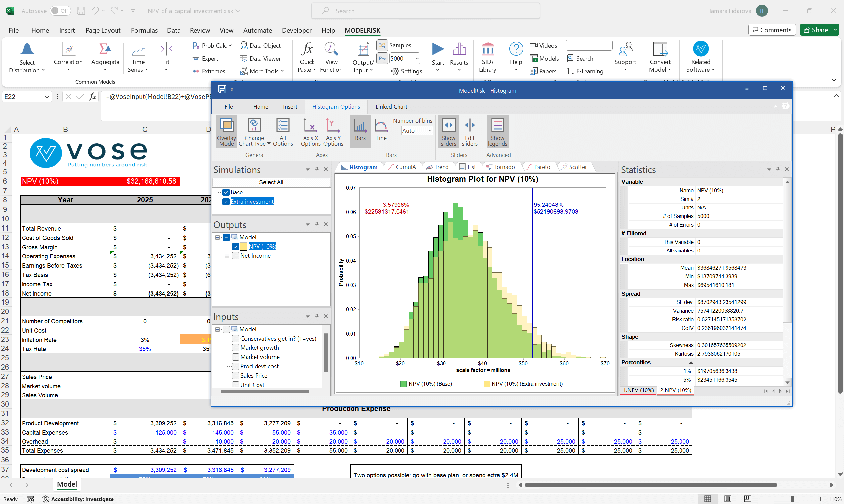Open the Share menu

[x=818, y=30]
